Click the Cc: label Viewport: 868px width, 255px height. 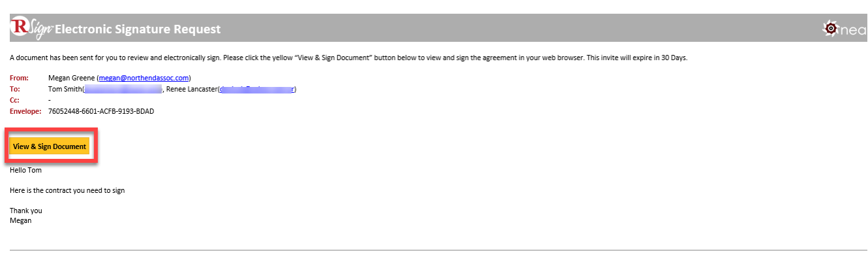(15, 100)
